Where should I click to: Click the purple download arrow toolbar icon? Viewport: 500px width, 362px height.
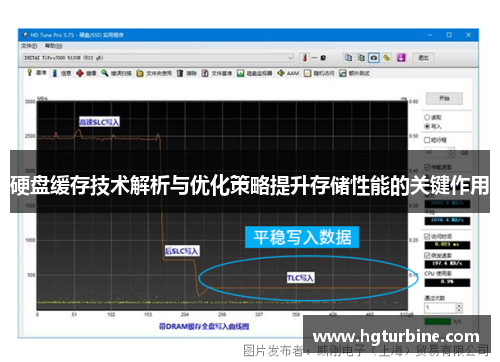(x=401, y=58)
